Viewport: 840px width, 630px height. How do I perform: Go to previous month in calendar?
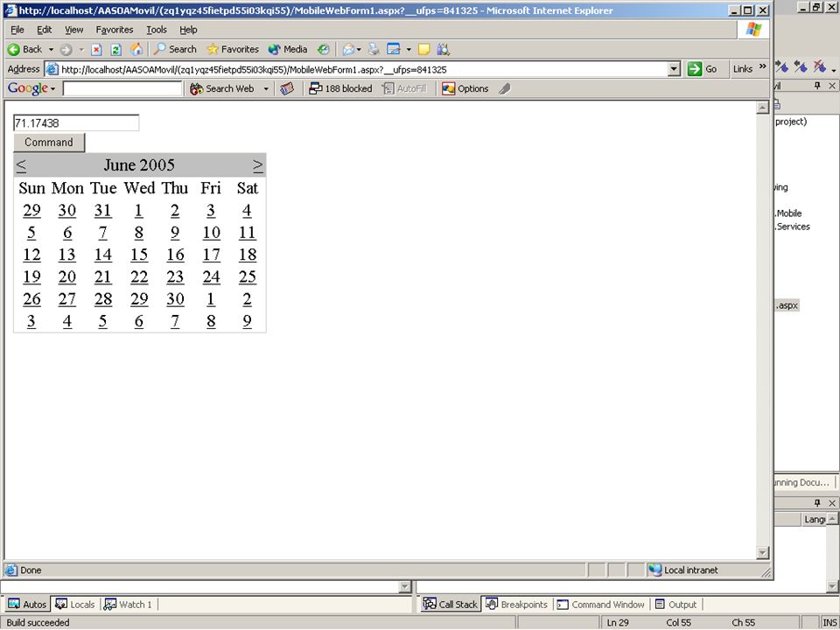point(21,165)
